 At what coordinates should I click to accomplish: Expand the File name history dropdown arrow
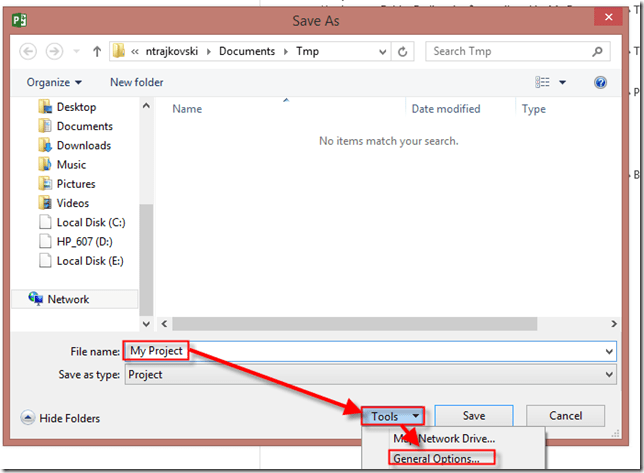tap(609, 352)
